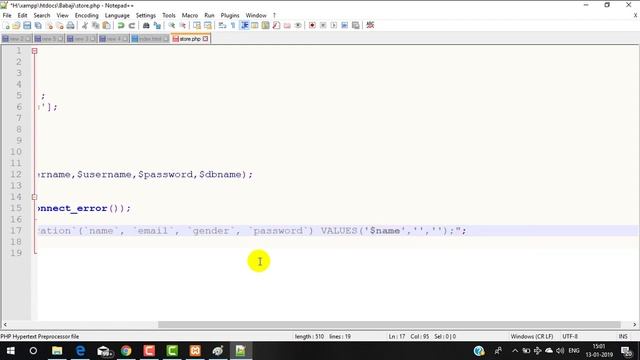Open the Settings menu
The width and height of the screenshot is (640, 360).
click(x=146, y=16)
